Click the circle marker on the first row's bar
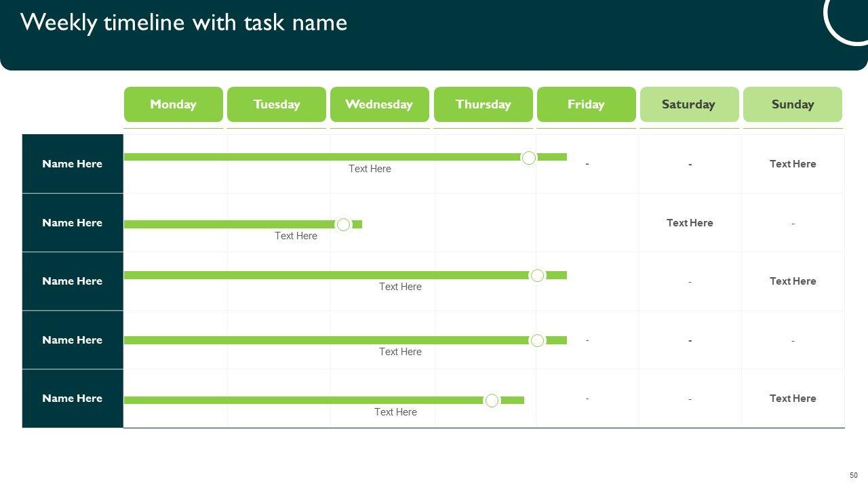This screenshot has width=868, height=488. tap(529, 158)
